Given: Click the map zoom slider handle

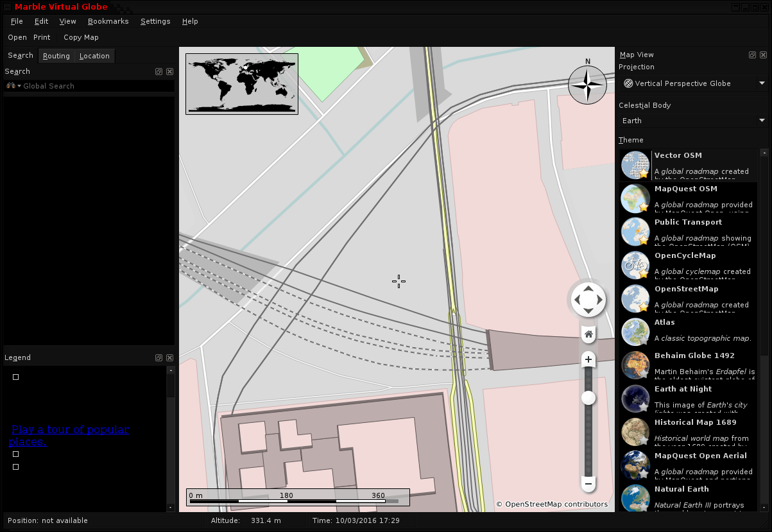Looking at the screenshot, I should [x=588, y=399].
